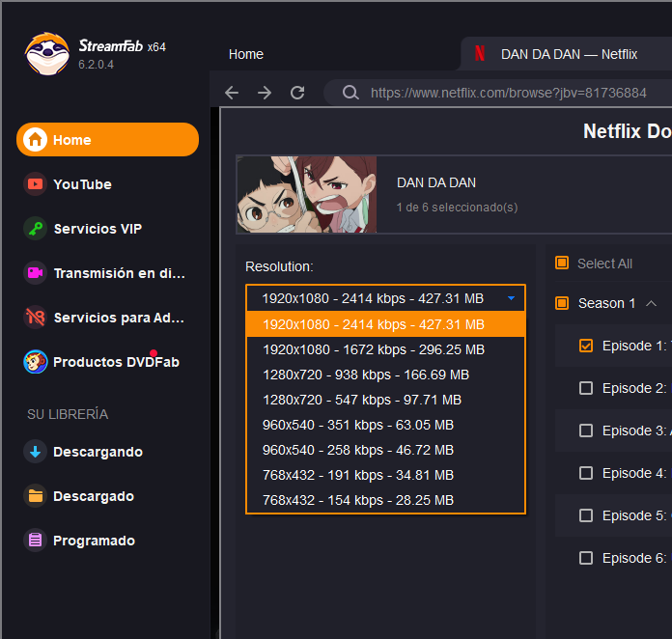Image resolution: width=672 pixels, height=639 pixels.
Task: Click the search magnifier icon in address bar
Action: point(350,93)
